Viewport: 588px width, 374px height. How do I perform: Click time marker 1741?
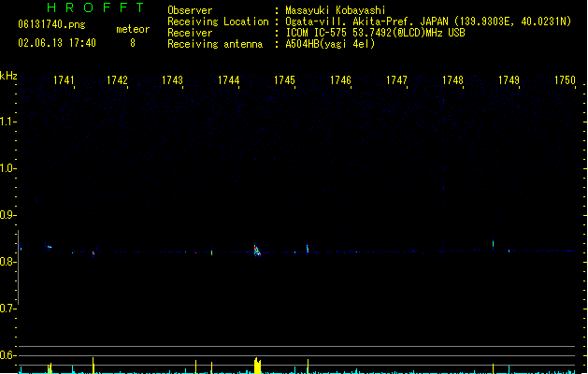pos(64,80)
